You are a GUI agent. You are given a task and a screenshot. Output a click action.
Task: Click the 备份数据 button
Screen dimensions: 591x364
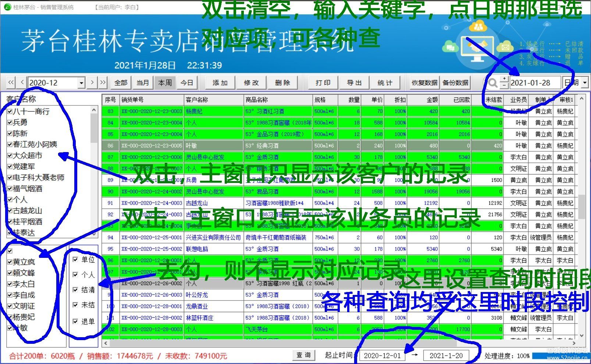tap(455, 83)
